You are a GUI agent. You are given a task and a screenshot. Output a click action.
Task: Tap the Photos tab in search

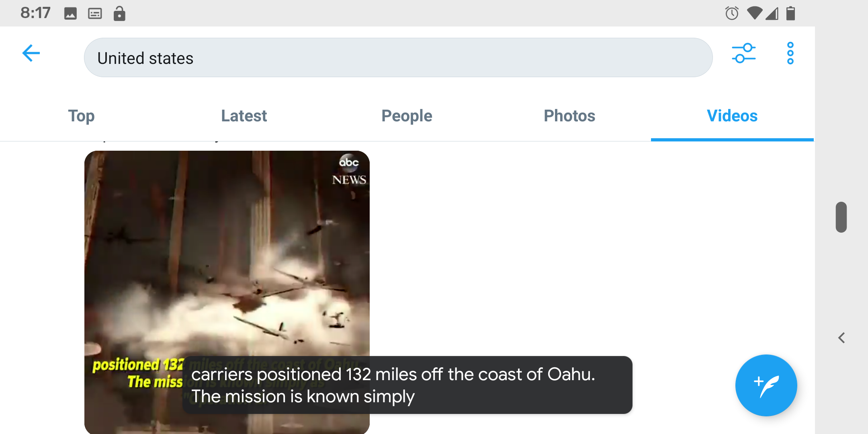[569, 116]
